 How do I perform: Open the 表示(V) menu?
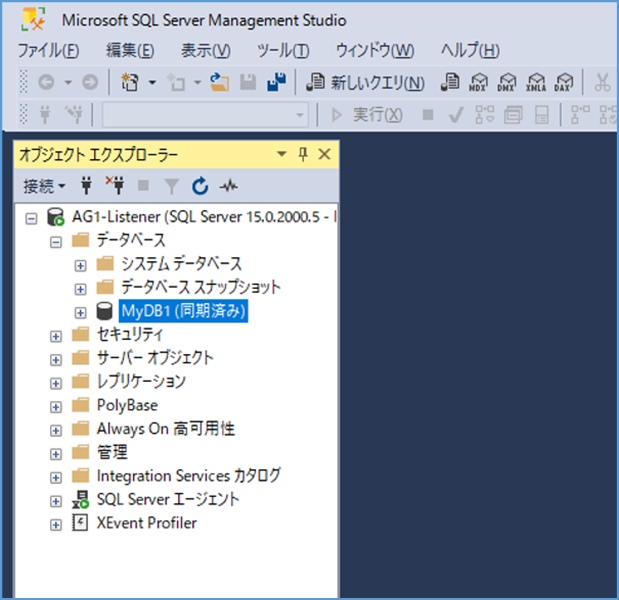tap(206, 51)
